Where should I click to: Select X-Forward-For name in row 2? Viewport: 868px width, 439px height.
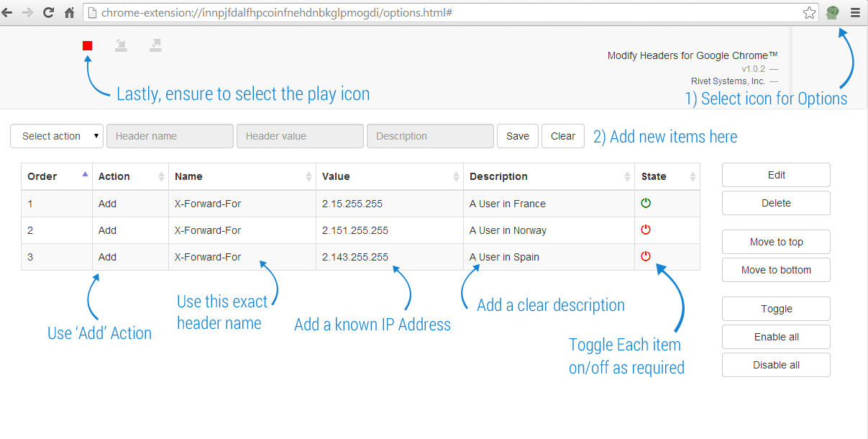[x=242, y=230]
